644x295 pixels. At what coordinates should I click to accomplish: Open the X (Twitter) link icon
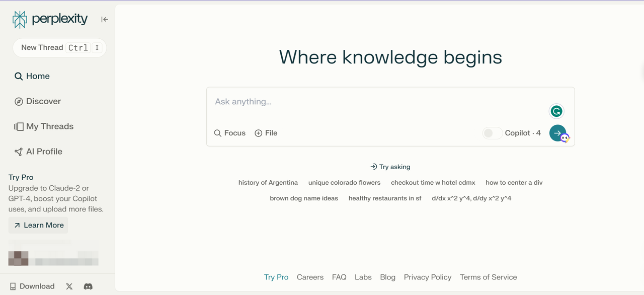coord(69,286)
